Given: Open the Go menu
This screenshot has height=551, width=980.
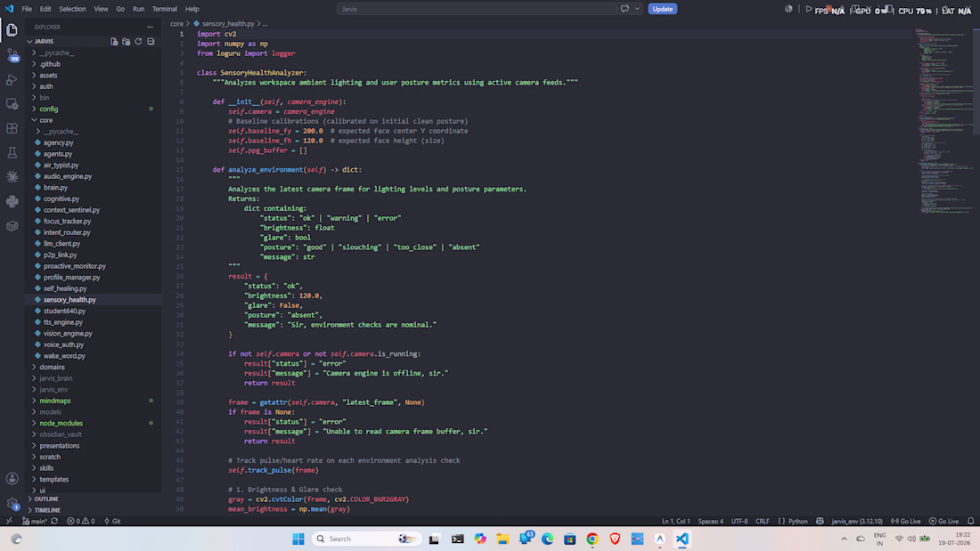Looking at the screenshot, I should 120,9.
